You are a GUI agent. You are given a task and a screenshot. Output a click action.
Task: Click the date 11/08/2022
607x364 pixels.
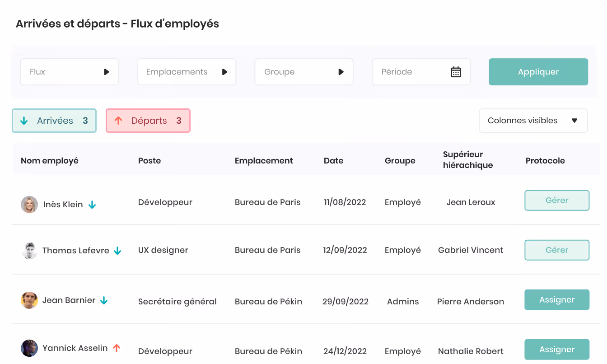[345, 202]
